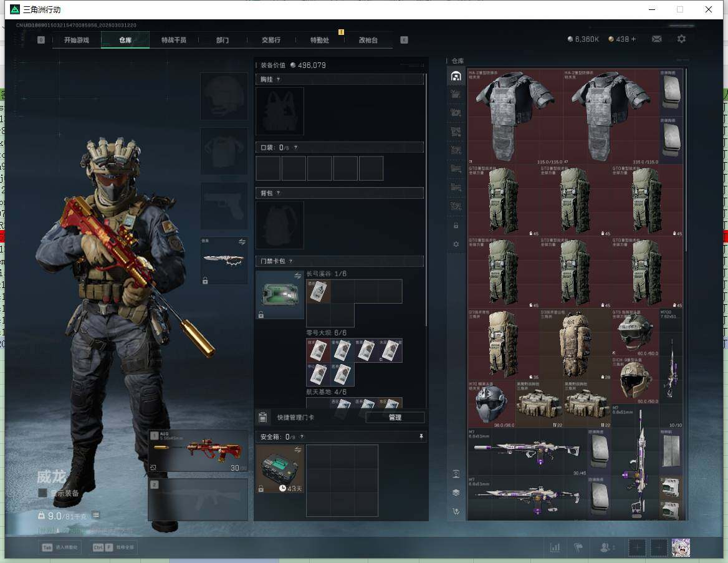This screenshot has width=728, height=563.
Task: Select the 仓库 tab
Action: [125, 40]
